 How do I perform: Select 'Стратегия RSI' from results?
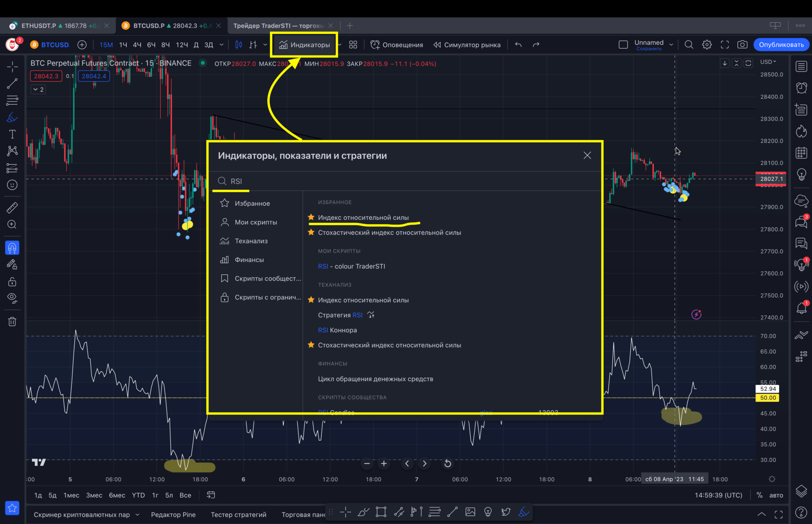(340, 315)
